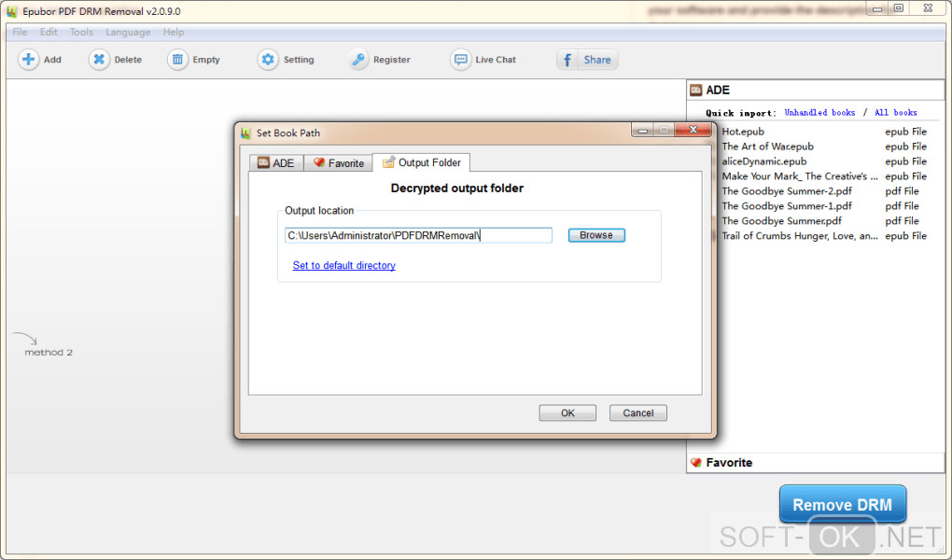
Task: Click the All books quick import link
Action: [896, 112]
